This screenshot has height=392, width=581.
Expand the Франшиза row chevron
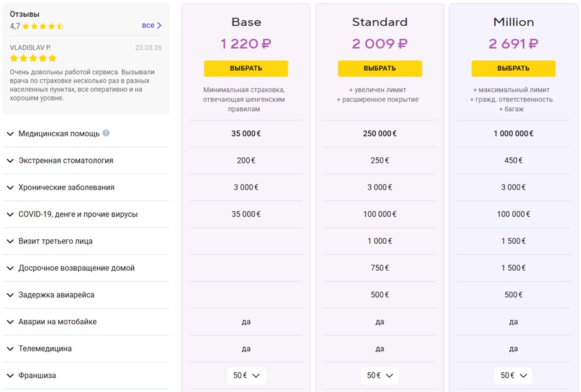(10, 376)
